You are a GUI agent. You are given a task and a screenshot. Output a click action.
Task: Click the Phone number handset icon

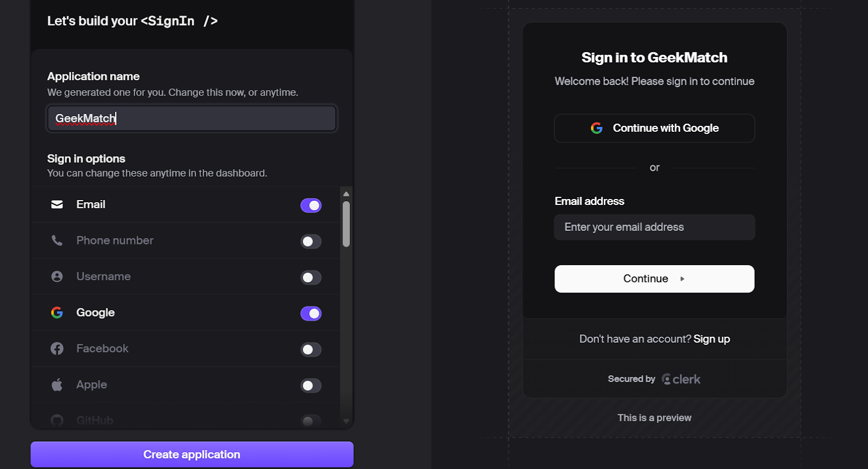coord(57,241)
